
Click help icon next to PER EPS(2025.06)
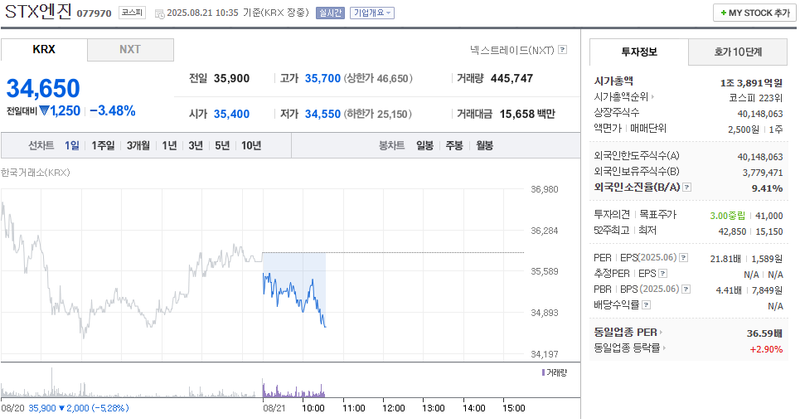coord(683,258)
